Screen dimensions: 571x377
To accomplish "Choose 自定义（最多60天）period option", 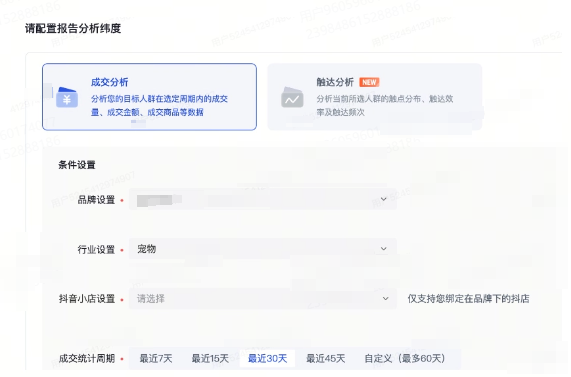I will pos(405,358).
